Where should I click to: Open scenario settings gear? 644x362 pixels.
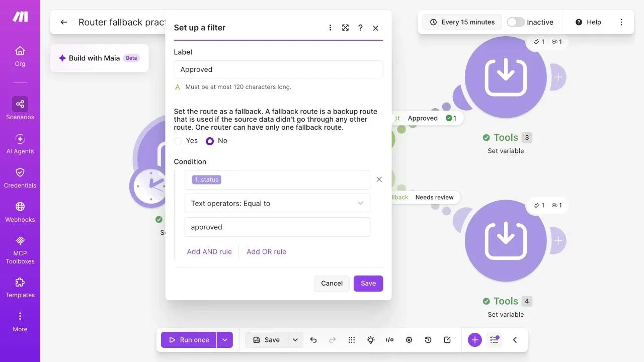pyautogui.click(x=409, y=340)
